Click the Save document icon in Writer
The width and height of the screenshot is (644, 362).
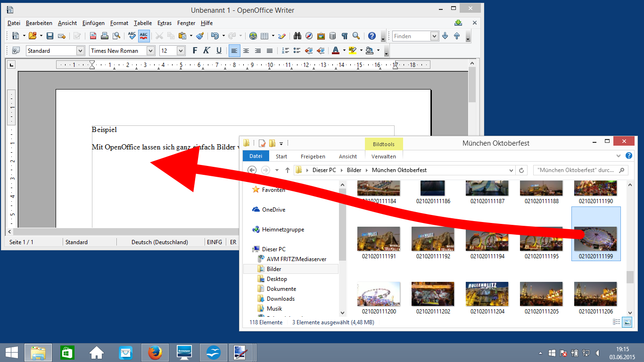tap(50, 36)
